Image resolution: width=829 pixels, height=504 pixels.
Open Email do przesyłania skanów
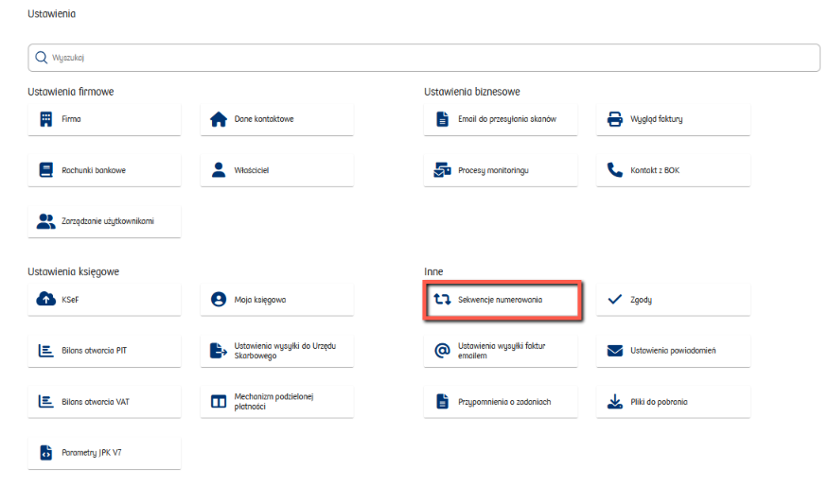501,119
